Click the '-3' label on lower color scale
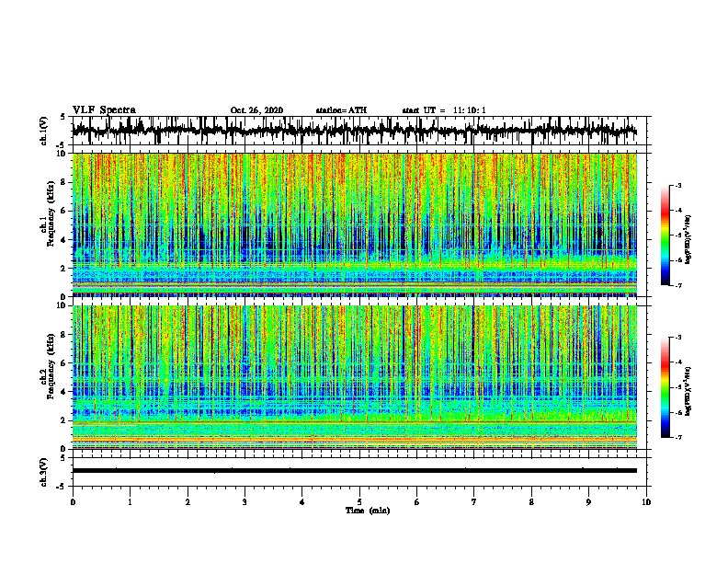Image resolution: width=728 pixels, height=563 pixels. pos(678,338)
